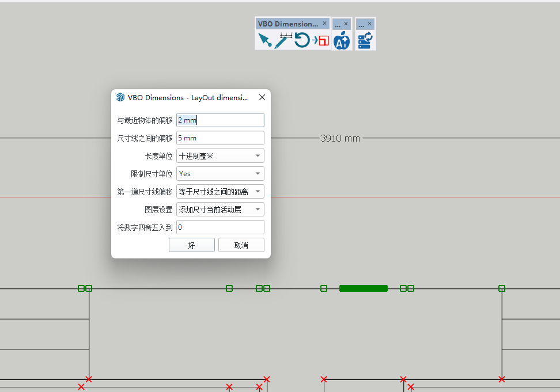Screen dimensions: 560x392
Task: Select the 3910 mm dimension text
Action: click(x=340, y=138)
